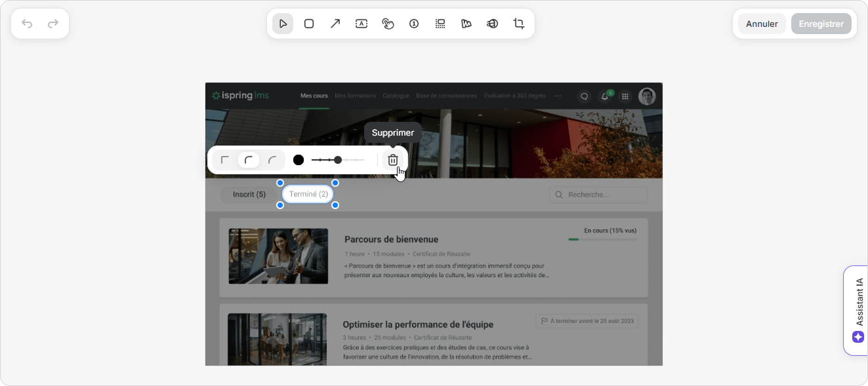
Task: Add a numbered step marker tool
Action: pos(414,24)
